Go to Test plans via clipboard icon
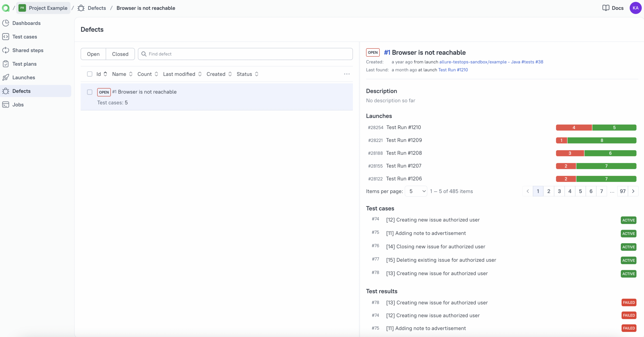The width and height of the screenshot is (644, 337). (6, 64)
